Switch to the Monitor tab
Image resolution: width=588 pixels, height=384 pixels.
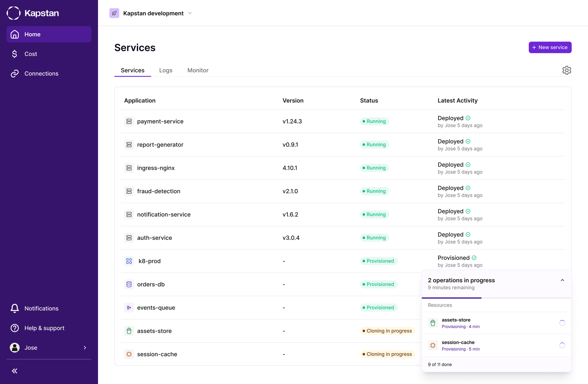tap(198, 70)
